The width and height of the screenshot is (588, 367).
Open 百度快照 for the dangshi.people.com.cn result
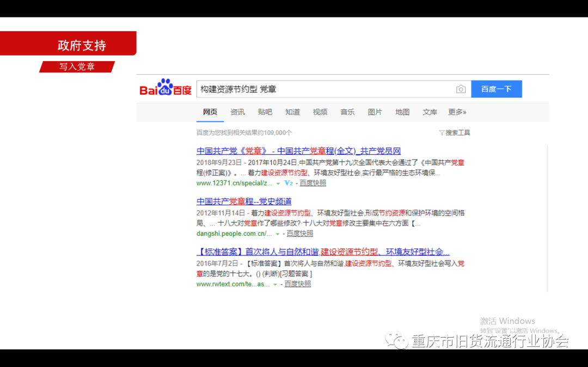tap(299, 234)
